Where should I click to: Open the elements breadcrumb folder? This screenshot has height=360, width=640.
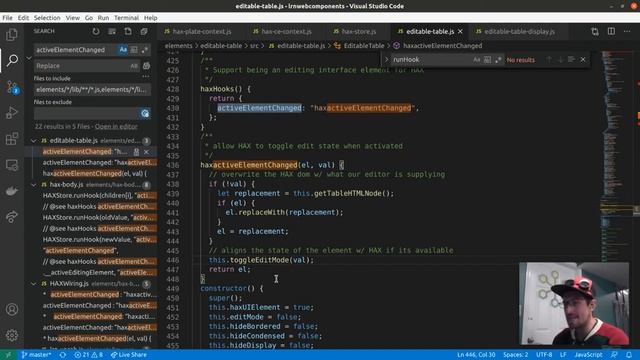point(178,46)
